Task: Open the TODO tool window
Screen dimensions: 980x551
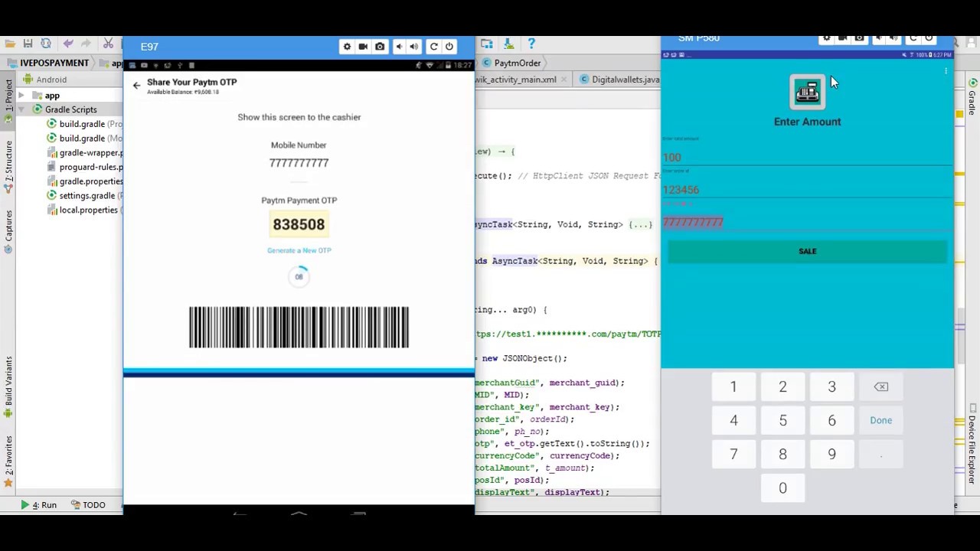Action: tap(88, 505)
